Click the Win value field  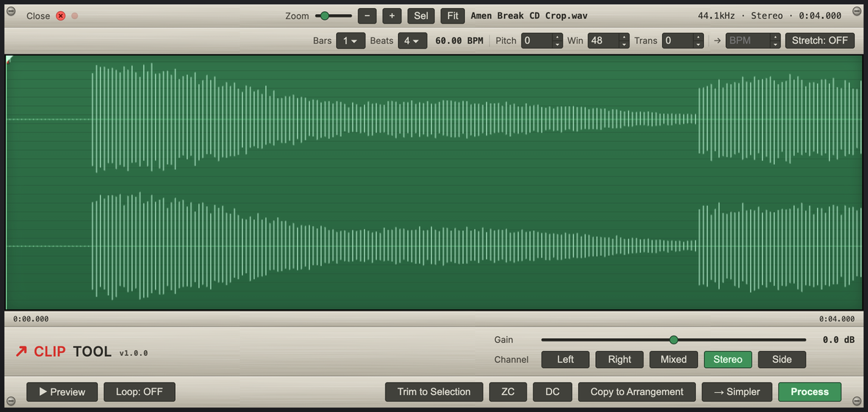pos(603,40)
